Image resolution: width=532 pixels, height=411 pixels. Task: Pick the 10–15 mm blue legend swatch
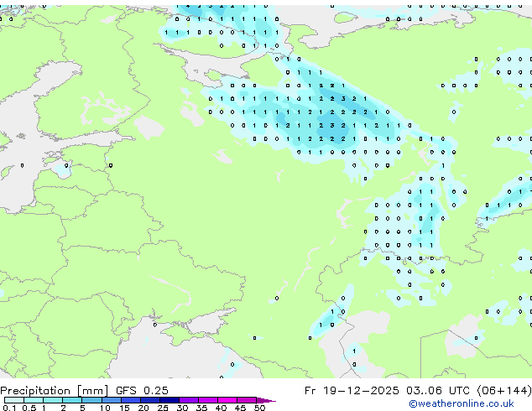[x=111, y=400]
